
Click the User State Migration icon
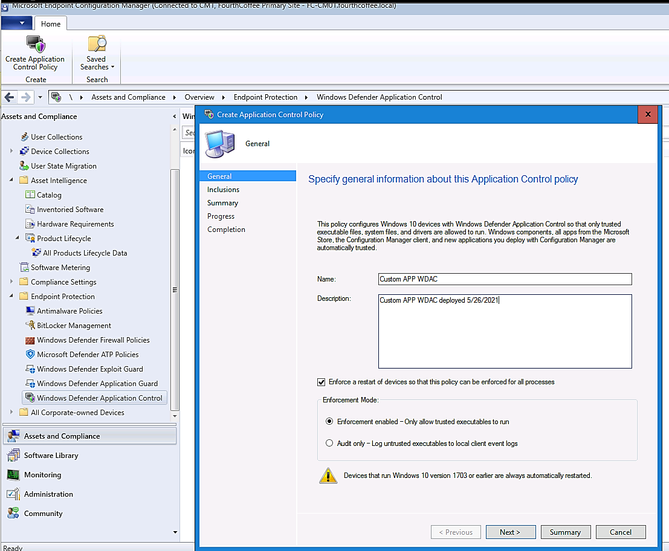point(24,166)
